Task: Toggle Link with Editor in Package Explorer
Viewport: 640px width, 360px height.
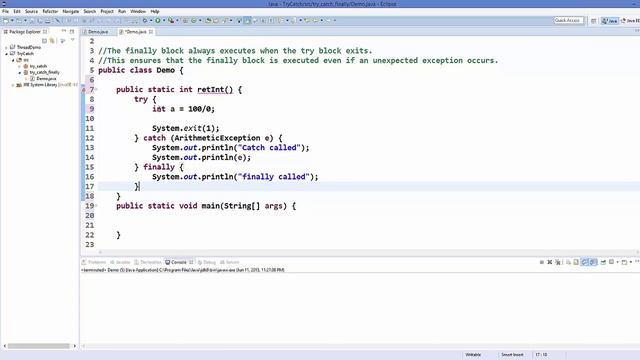Action: click(x=52, y=40)
